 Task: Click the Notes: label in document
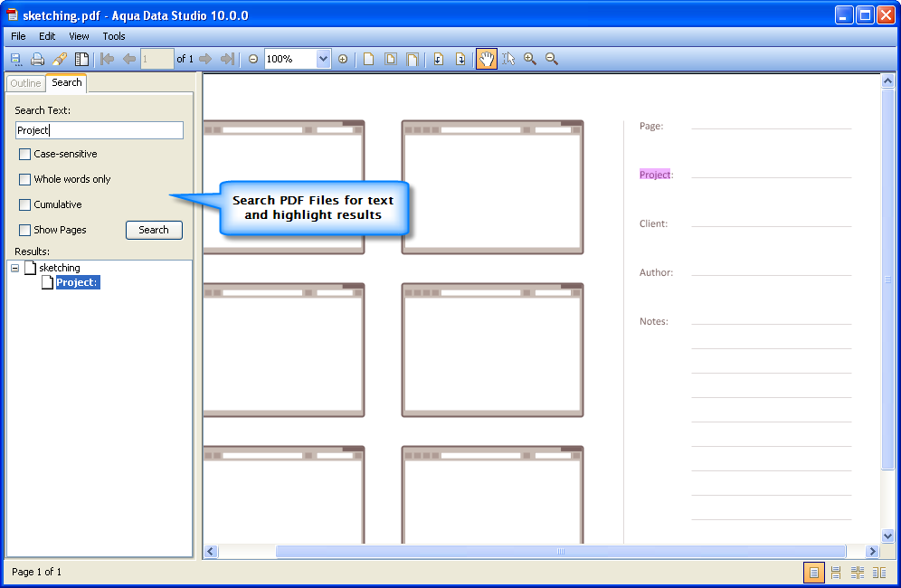coord(654,321)
